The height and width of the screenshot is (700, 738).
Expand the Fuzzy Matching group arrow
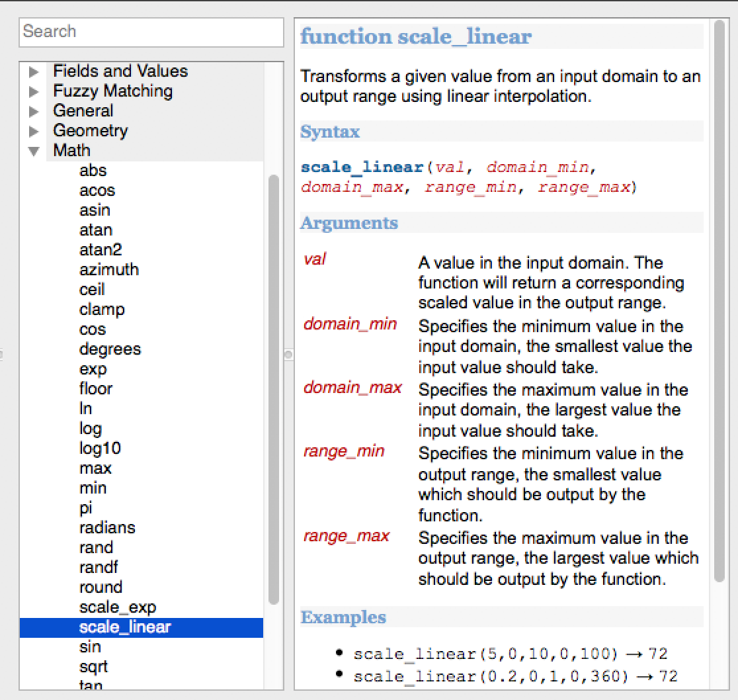click(x=34, y=91)
